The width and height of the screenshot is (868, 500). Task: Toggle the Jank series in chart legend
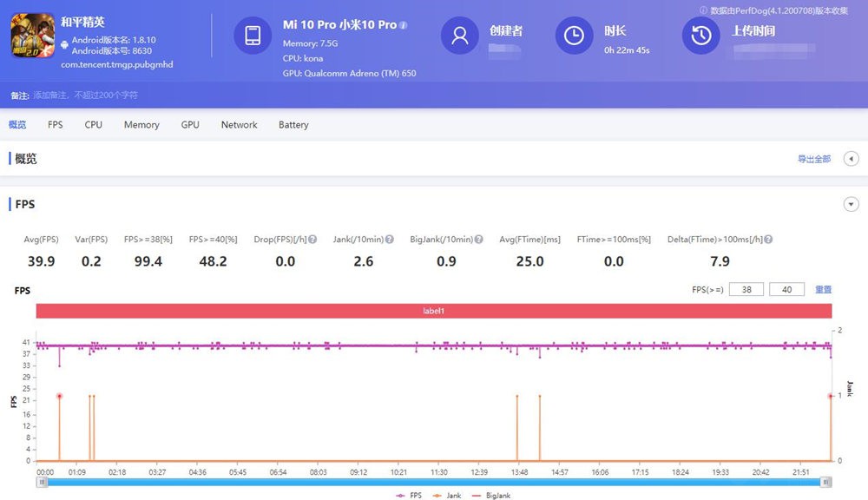(447, 496)
